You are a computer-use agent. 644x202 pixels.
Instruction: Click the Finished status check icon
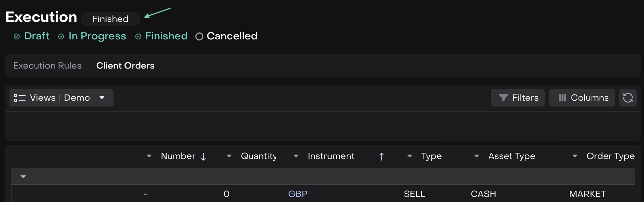point(138,36)
